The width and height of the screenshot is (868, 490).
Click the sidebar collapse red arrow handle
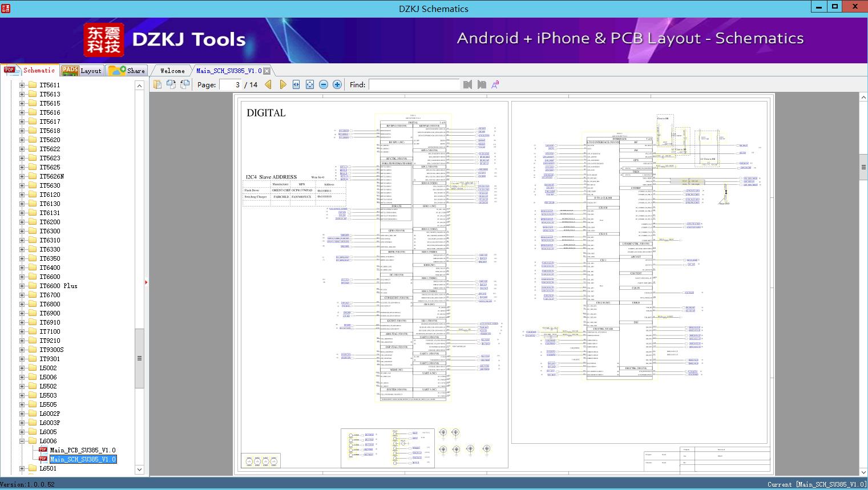[146, 282]
